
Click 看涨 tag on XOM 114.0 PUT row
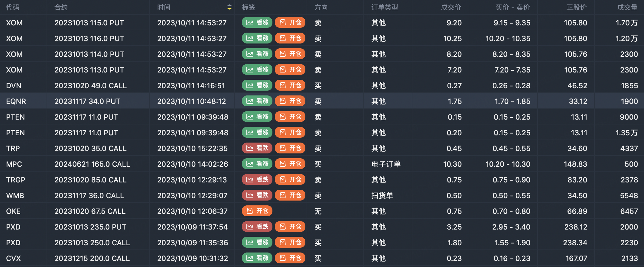click(x=257, y=54)
